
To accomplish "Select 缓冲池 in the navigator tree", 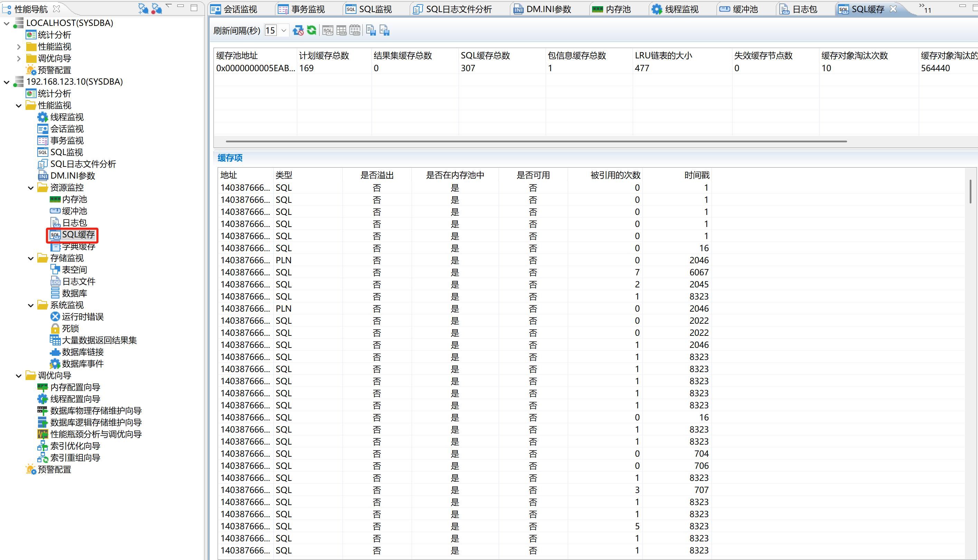I will point(68,211).
